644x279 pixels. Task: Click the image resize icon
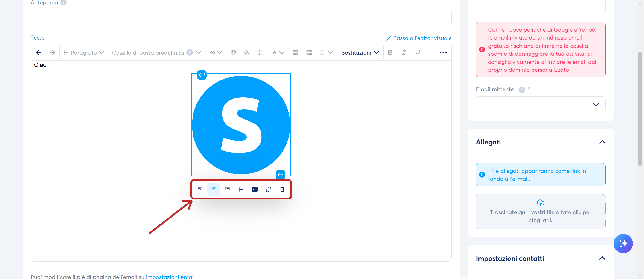coord(282,189)
